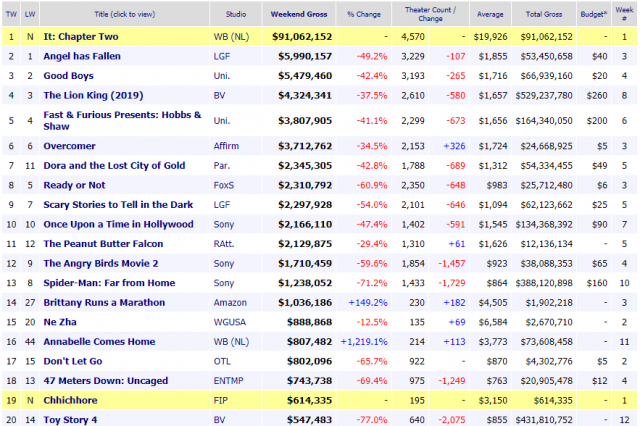Image resolution: width=640 pixels, height=426 pixels.
Task: Select the $200 budget for Hobbs & Shaw
Action: point(596,120)
